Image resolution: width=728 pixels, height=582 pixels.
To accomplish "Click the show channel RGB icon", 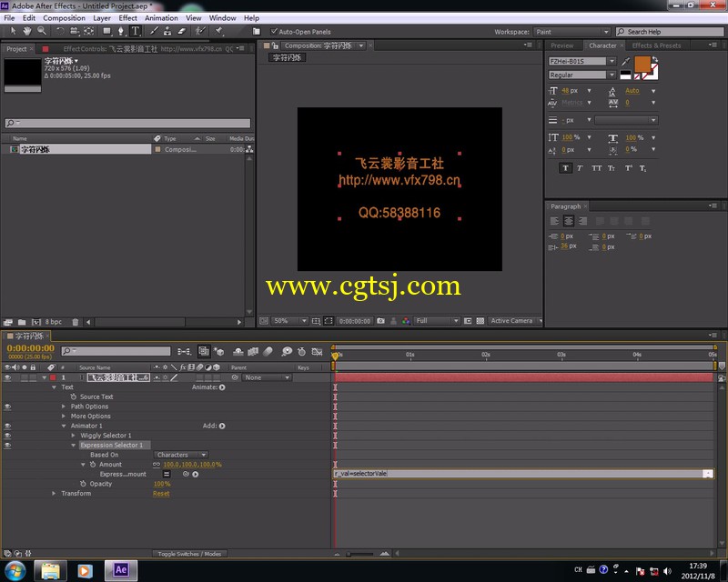I will pos(406,321).
